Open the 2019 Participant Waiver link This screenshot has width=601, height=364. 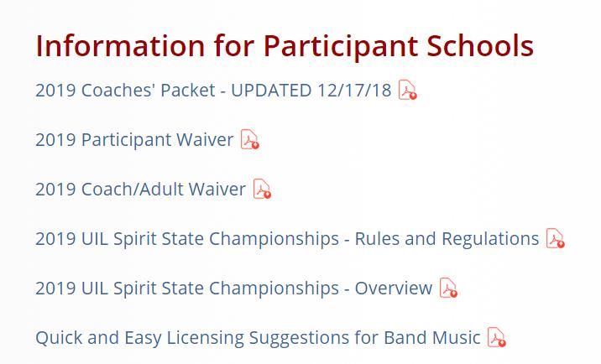point(134,139)
